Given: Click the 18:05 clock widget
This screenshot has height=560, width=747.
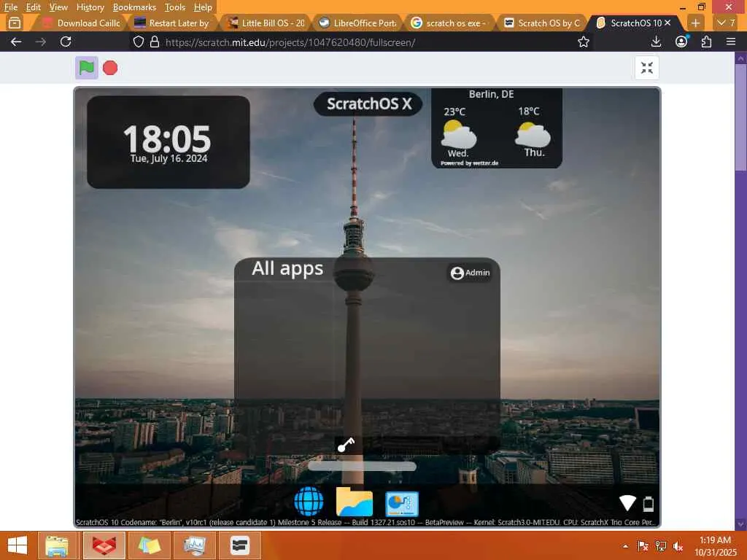Looking at the screenshot, I should point(169,142).
